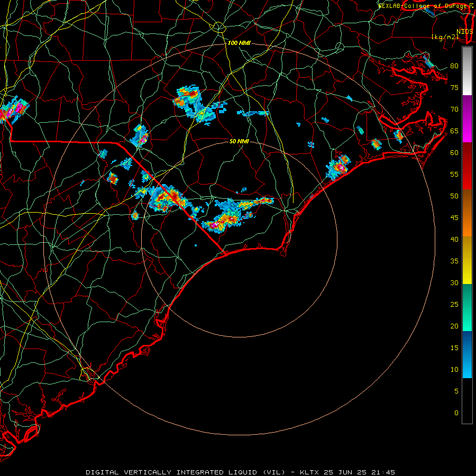Select the 55 value on the color scale
476x476 pixels.
click(454, 174)
